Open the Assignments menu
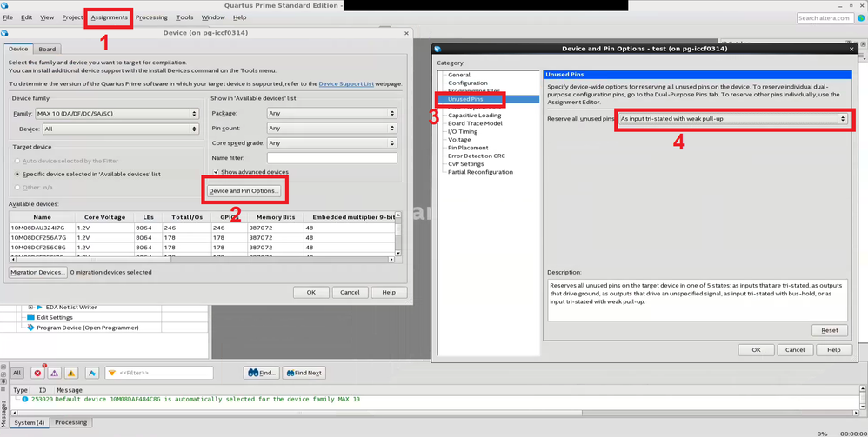The height and width of the screenshot is (437, 868). click(109, 17)
